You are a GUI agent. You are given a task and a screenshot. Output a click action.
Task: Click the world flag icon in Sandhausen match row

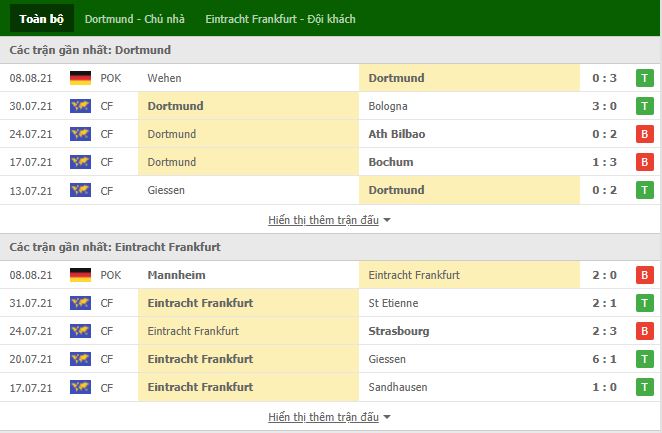(x=80, y=387)
